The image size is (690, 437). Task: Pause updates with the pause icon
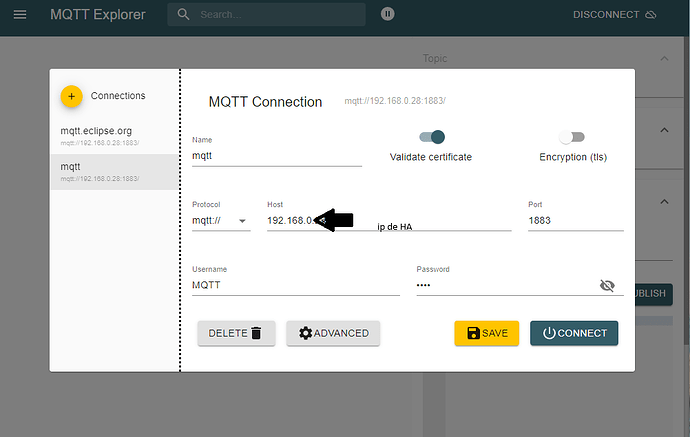point(387,14)
